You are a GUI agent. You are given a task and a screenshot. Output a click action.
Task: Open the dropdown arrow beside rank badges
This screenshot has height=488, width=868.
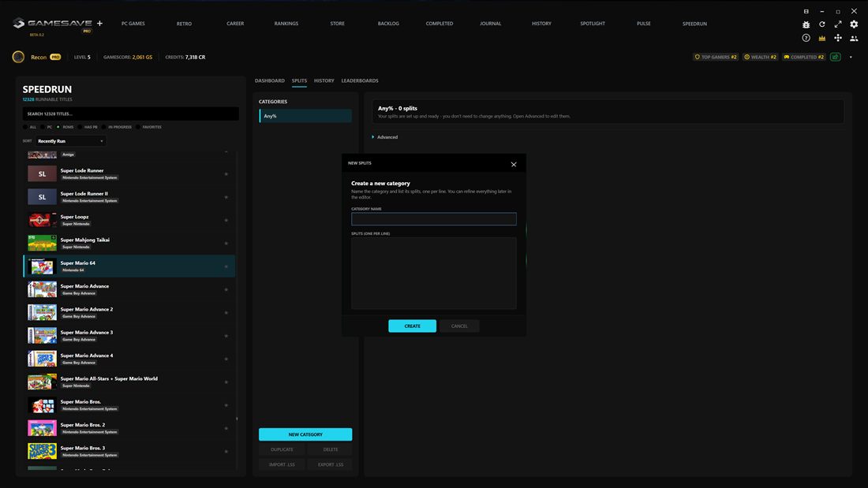coord(851,57)
